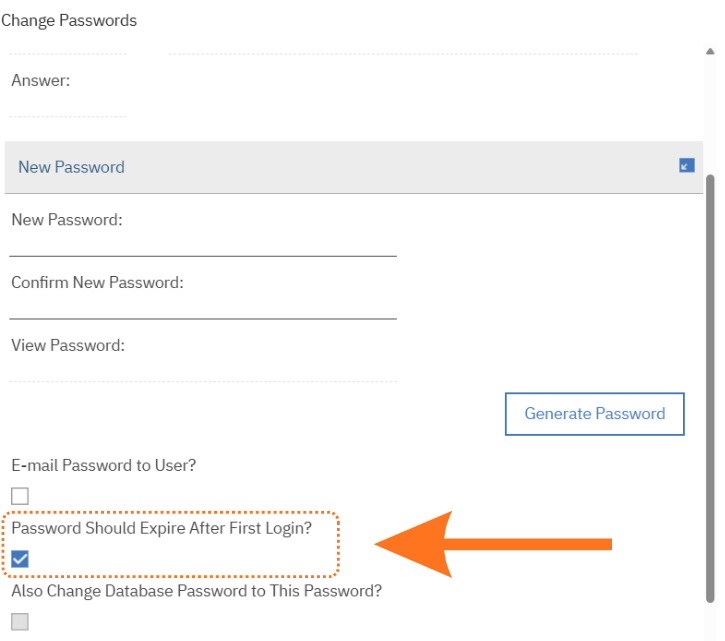Uncheck Password Should Expire After First Login
This screenshot has height=641, width=725.
click(20, 559)
